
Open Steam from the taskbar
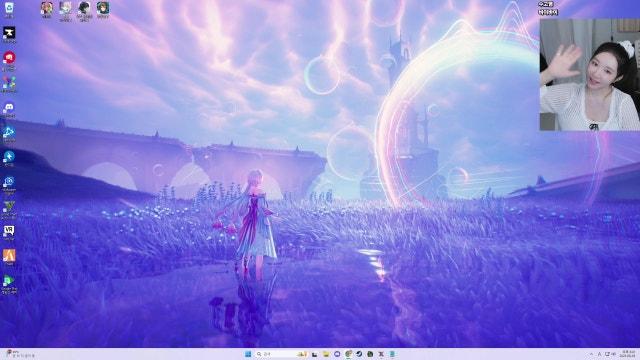(x=359, y=354)
